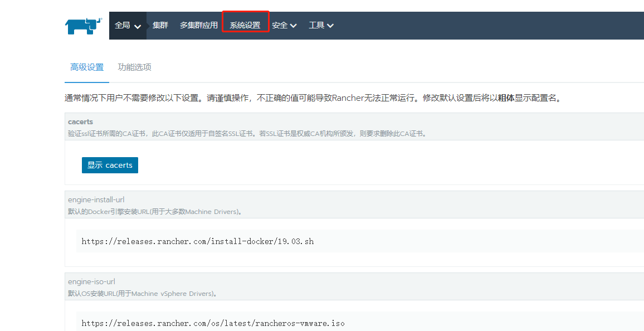Switch to the 功能选项 tab
Image resolution: width=644 pixels, height=331 pixels.
click(x=135, y=67)
